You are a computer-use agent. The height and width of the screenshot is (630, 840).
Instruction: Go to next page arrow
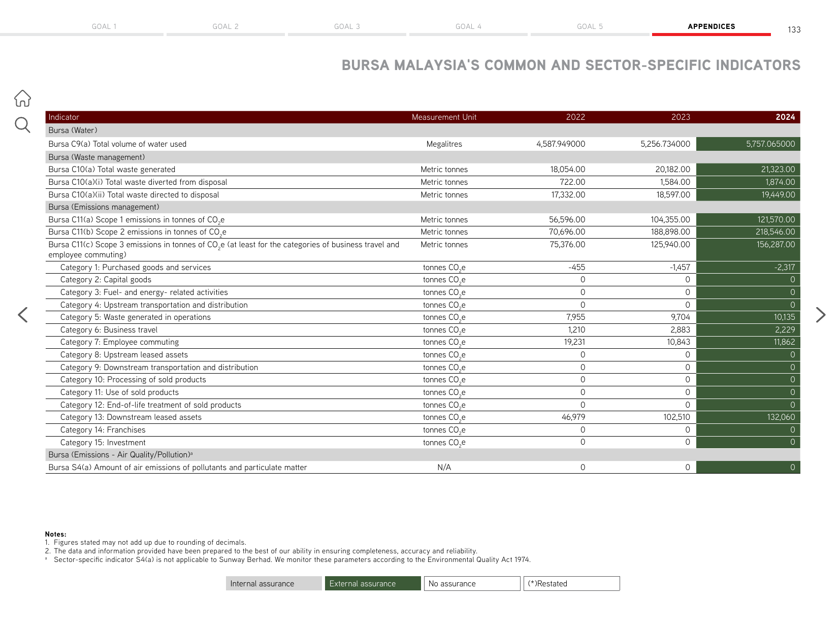821,315
